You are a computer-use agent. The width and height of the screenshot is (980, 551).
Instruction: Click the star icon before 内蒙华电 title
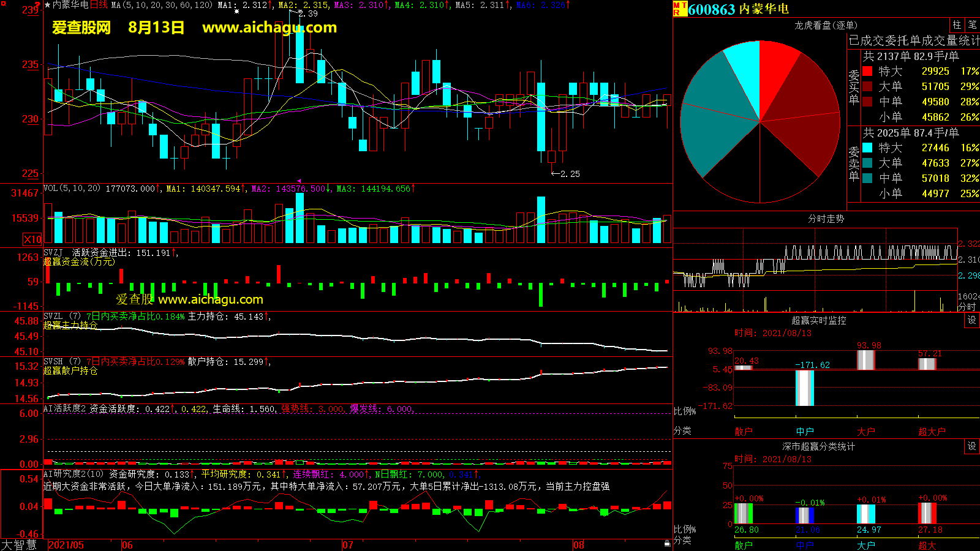tap(47, 5)
